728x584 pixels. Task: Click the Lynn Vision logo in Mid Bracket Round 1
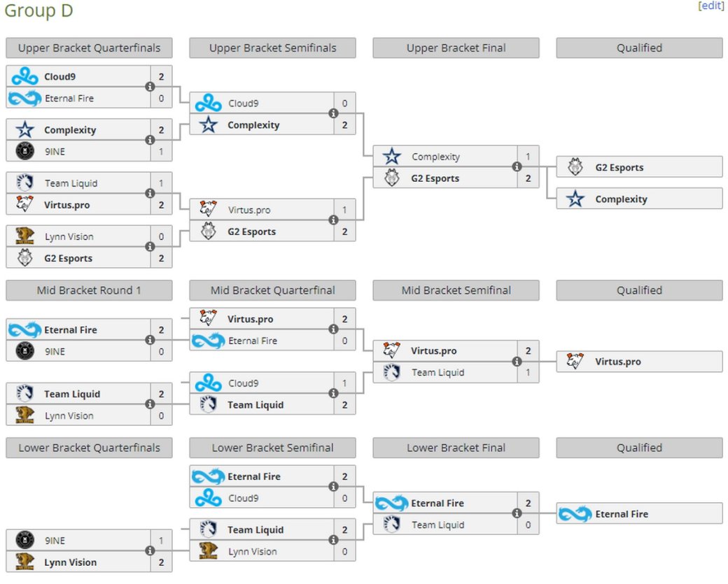[x=24, y=415]
